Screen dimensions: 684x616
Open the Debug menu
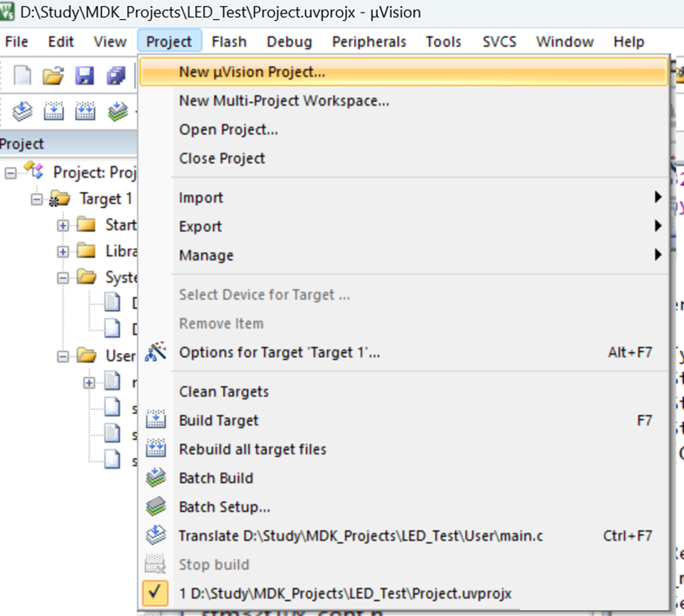[289, 41]
